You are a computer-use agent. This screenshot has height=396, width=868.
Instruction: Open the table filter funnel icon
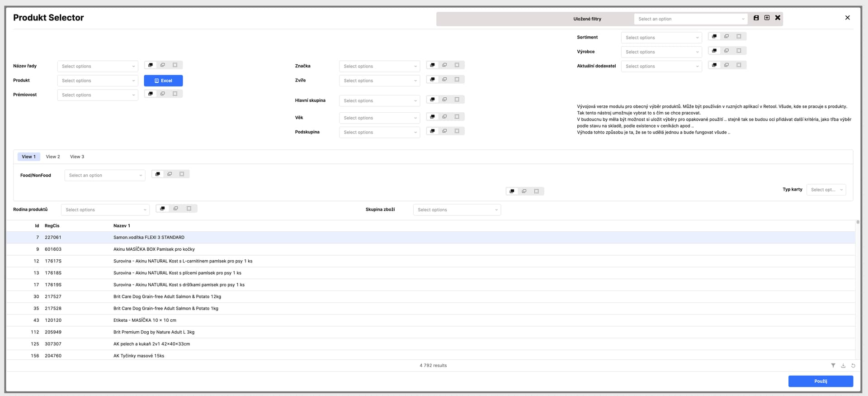833,366
